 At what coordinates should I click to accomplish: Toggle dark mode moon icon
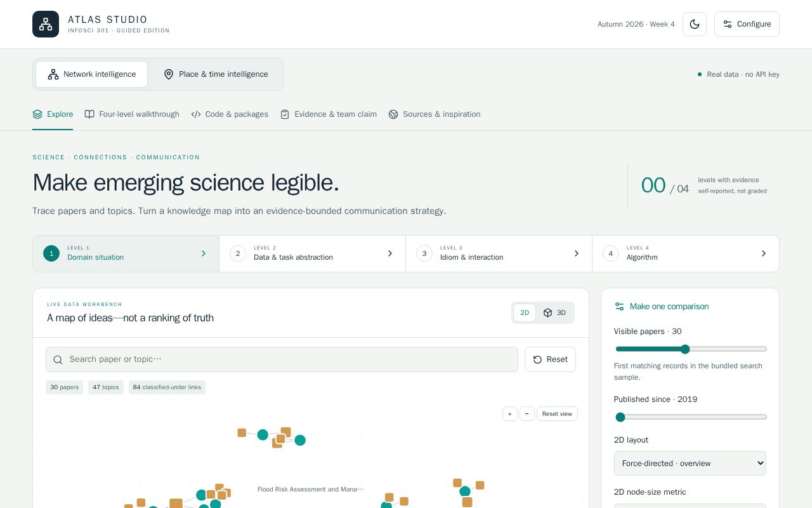pos(695,24)
